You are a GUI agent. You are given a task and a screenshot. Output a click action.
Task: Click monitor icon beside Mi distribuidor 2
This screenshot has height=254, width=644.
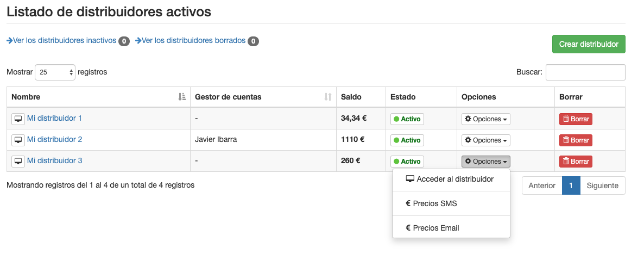tap(18, 140)
